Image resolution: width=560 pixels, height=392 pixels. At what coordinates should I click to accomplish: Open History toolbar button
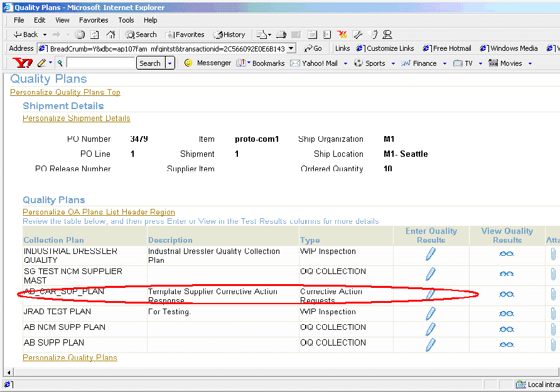[x=229, y=34]
